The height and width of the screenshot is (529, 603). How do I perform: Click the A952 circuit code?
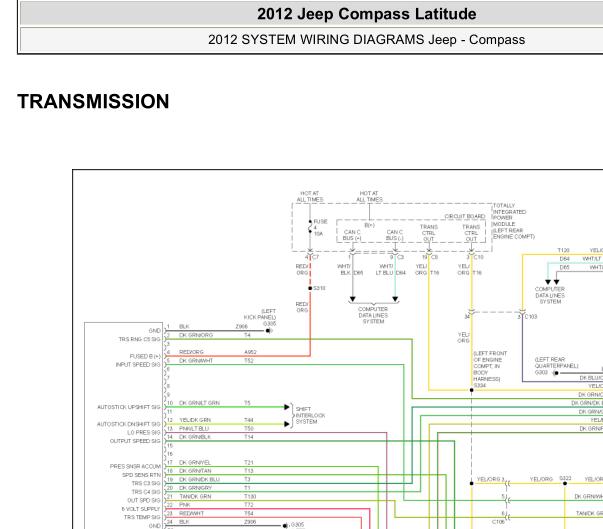tap(250, 352)
